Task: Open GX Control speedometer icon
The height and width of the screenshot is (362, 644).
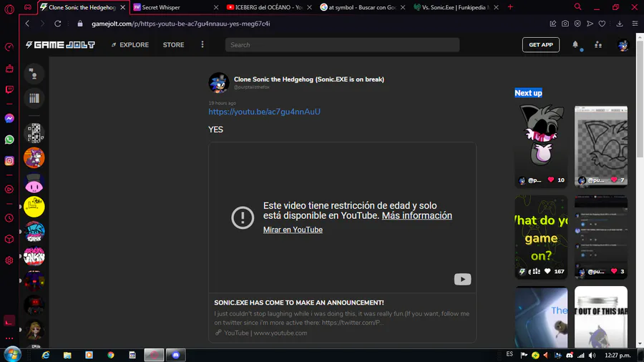Action: tap(9, 47)
